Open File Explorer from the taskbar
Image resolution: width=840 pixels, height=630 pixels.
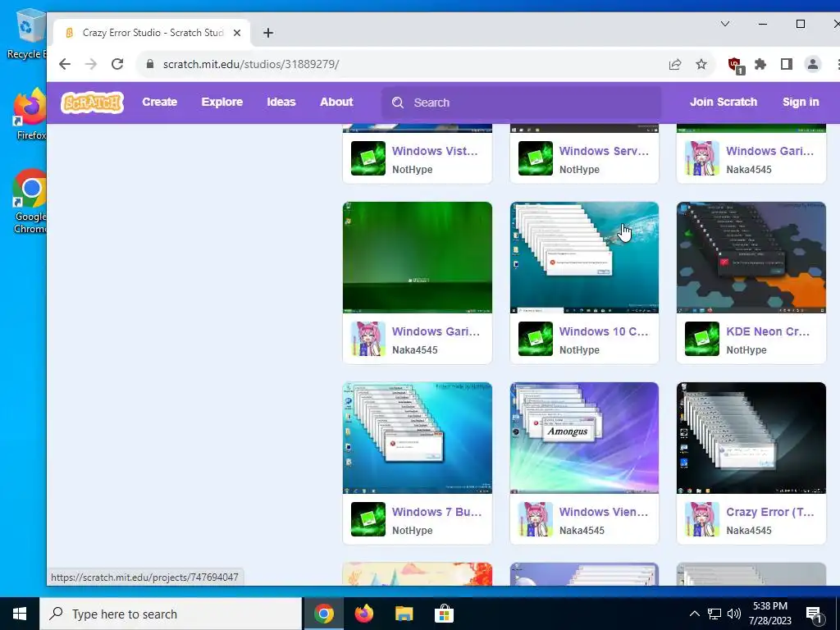pos(404,614)
